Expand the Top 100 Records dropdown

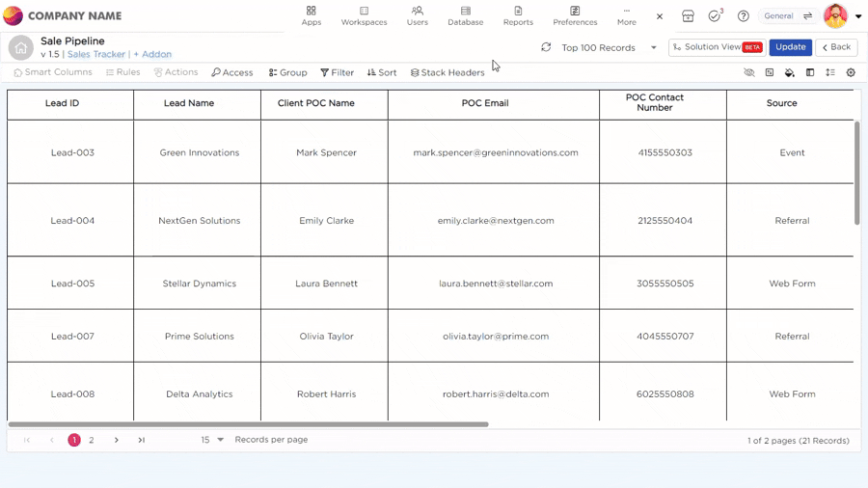[x=653, y=47]
